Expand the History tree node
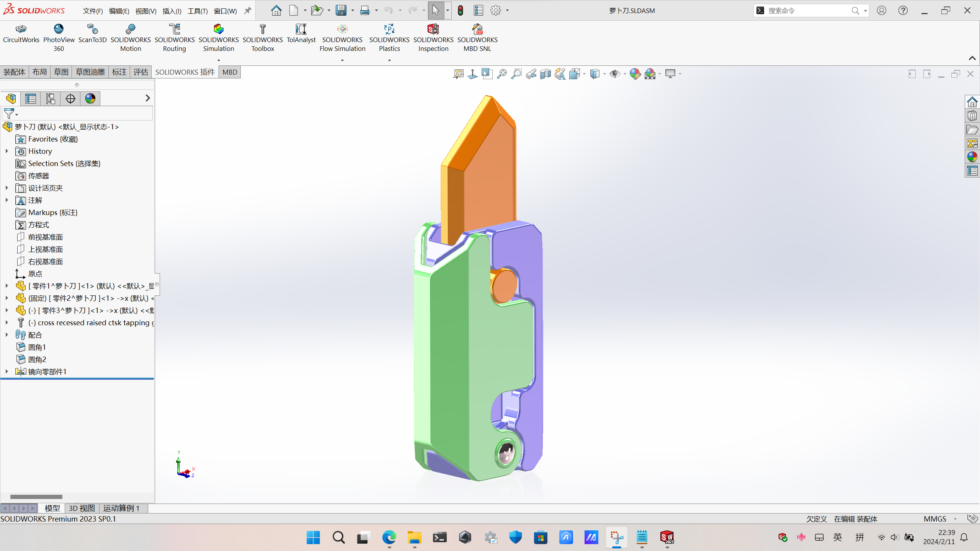 click(x=7, y=151)
